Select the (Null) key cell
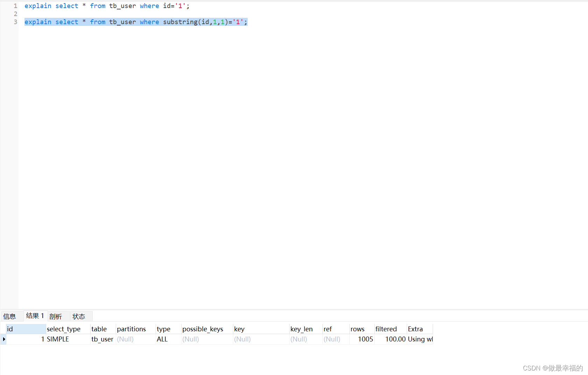 point(261,339)
